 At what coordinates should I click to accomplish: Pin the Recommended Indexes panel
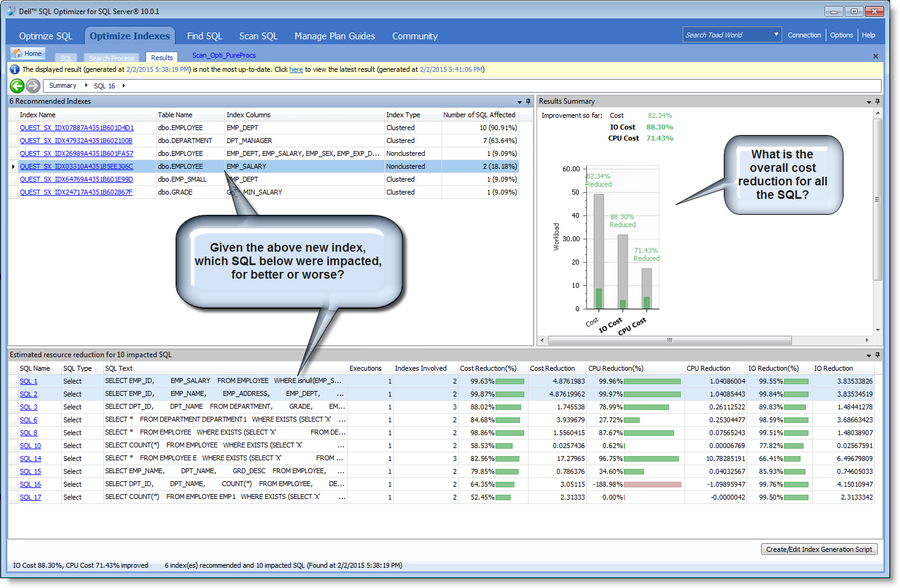[528, 101]
